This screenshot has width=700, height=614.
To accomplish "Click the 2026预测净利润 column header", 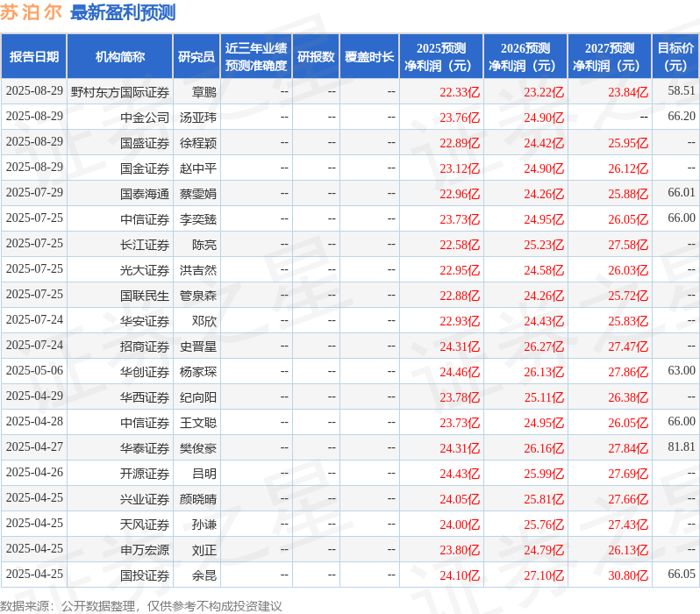I will pos(525,57).
